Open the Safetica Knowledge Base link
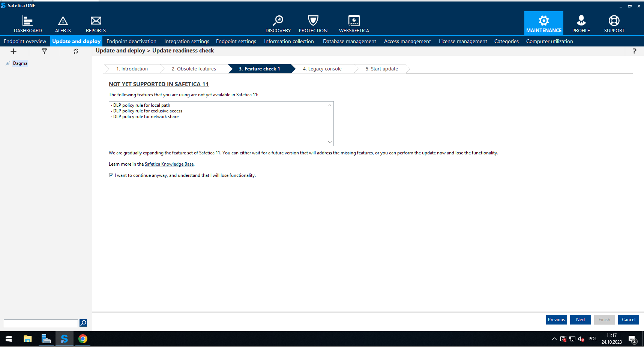 click(x=169, y=164)
